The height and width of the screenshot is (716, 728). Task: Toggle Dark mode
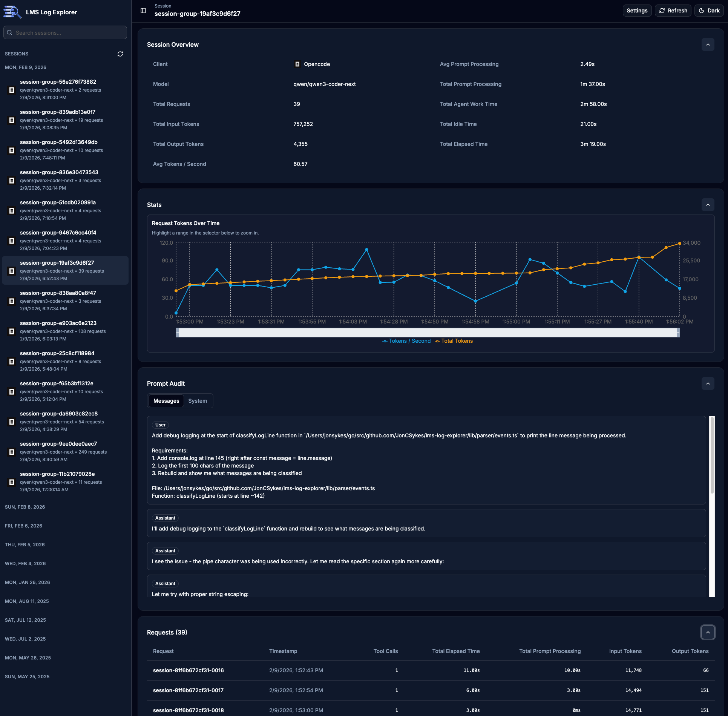pyautogui.click(x=709, y=10)
